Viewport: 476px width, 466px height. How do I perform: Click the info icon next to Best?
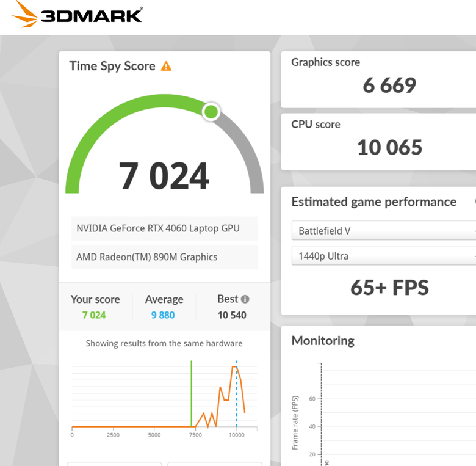click(245, 299)
